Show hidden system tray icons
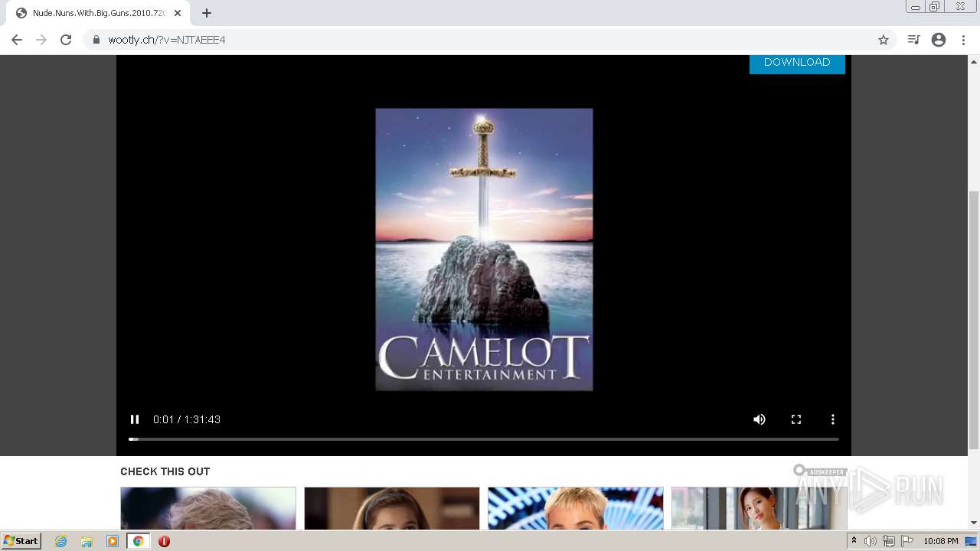The image size is (980, 551). tap(854, 541)
